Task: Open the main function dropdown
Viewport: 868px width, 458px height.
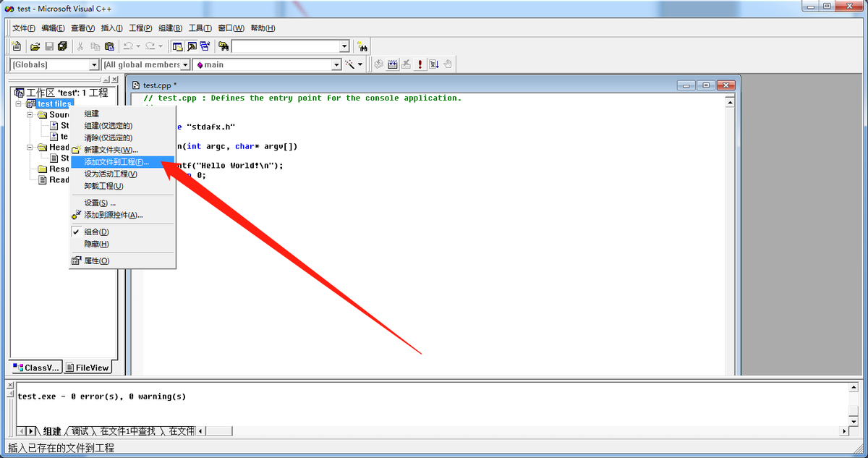Action: tap(336, 65)
